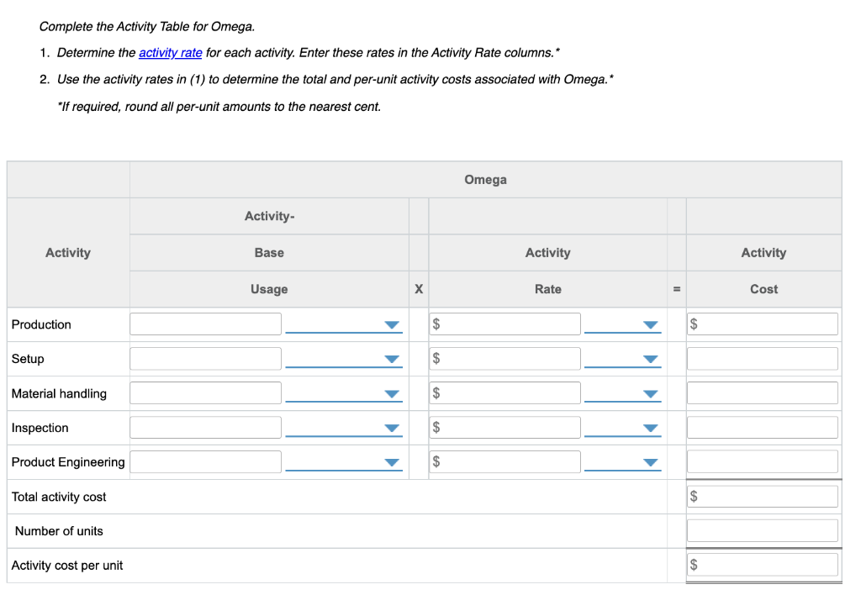Focus Activity cost per unit field
Image resolution: width=861 pixels, height=616 pixels.
[767, 565]
